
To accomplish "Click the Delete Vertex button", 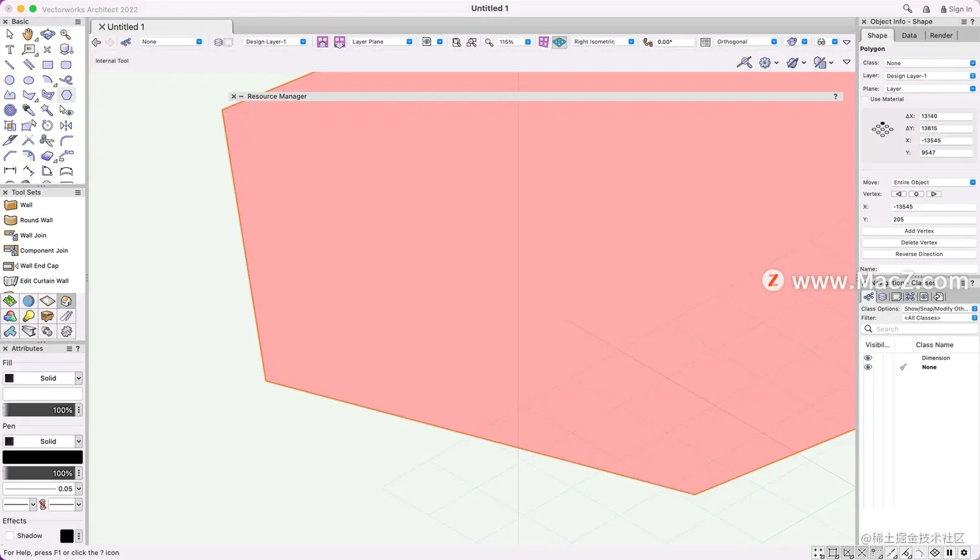I will pos(919,242).
